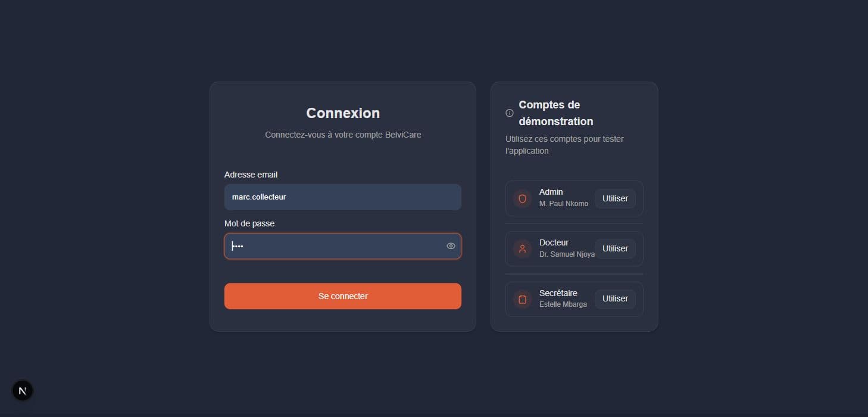Screen dimensions: 868x417
Task: Open the Next.js dev tools badge
Action: pyautogui.click(x=23, y=391)
